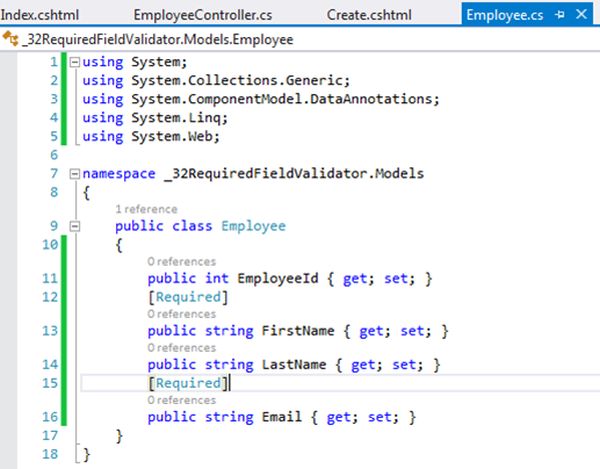Click System.Linq on line 4
The height and width of the screenshot is (469, 600).
tap(176, 118)
